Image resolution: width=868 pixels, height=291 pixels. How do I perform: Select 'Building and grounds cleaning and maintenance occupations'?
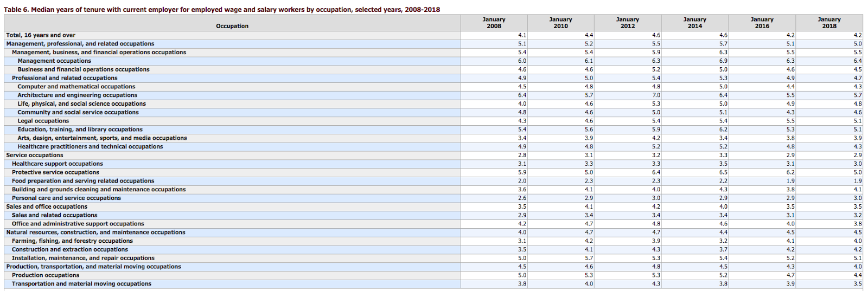pos(99,190)
